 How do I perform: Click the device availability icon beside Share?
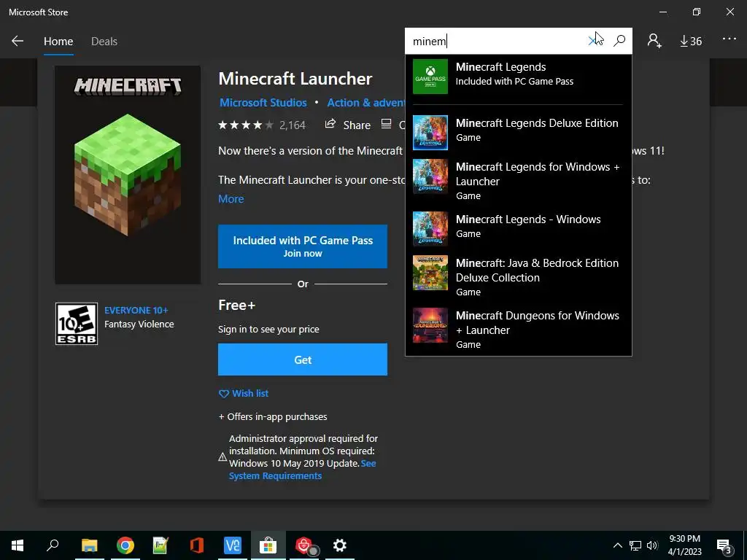[387, 124]
